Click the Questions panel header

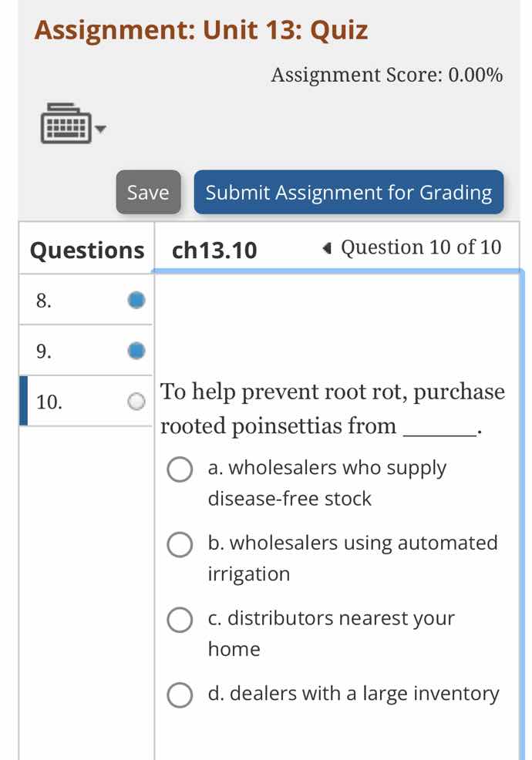[x=86, y=250]
